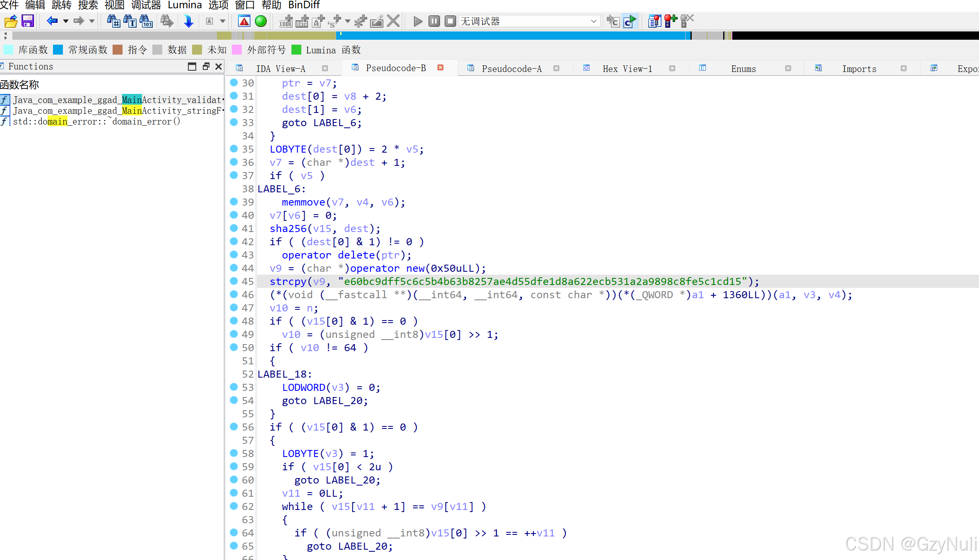This screenshot has width=979, height=560.
Task: Switch to the Hex View-1 tab
Action: tap(627, 69)
